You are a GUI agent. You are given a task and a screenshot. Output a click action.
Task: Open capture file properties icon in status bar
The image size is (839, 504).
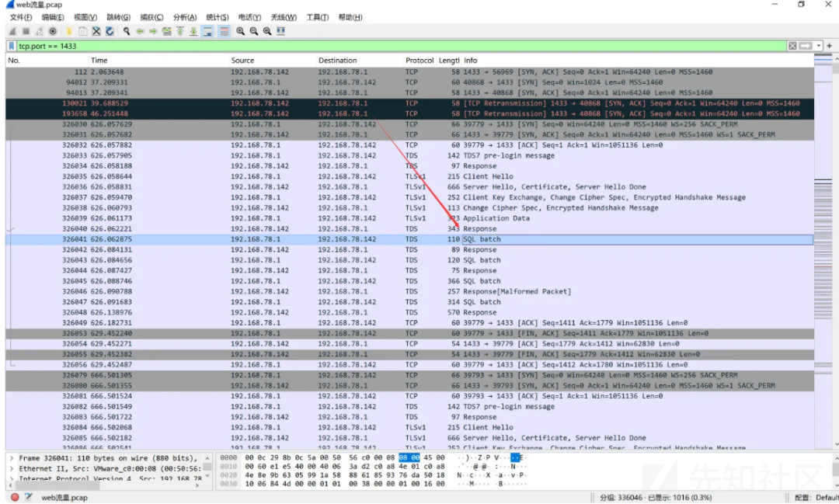[29, 497]
